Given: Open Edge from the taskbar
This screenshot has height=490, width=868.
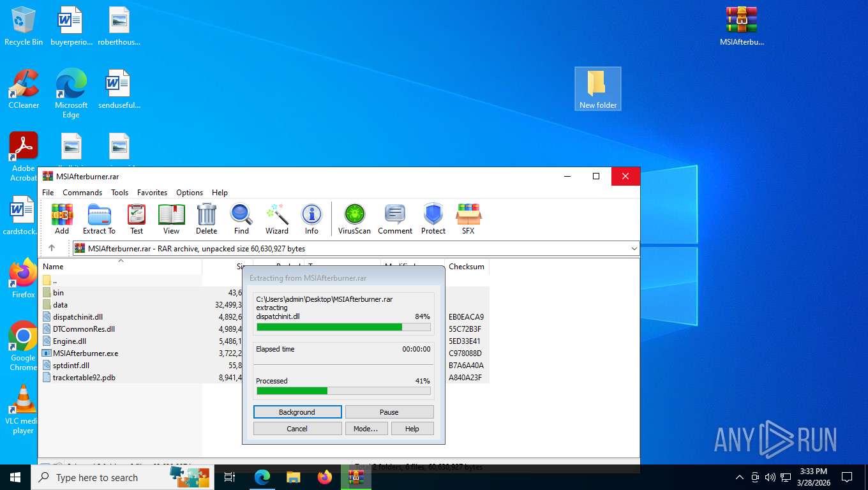Looking at the screenshot, I should tap(262, 477).
